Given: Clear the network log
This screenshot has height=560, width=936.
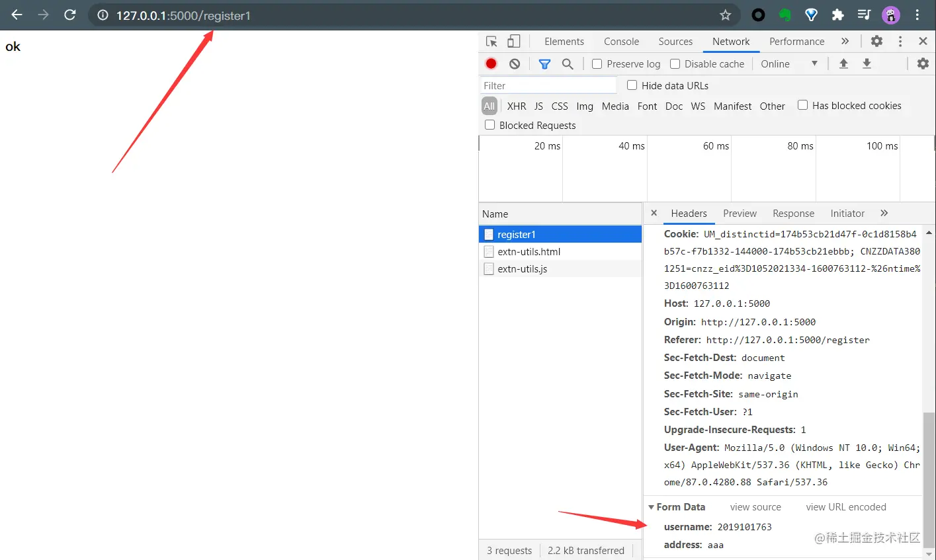Looking at the screenshot, I should (x=515, y=63).
